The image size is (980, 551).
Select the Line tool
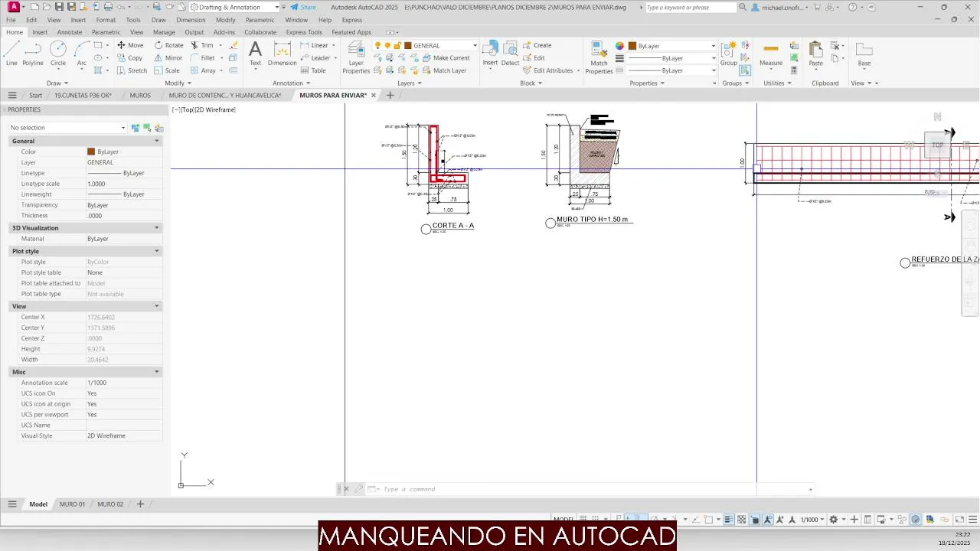(11, 54)
